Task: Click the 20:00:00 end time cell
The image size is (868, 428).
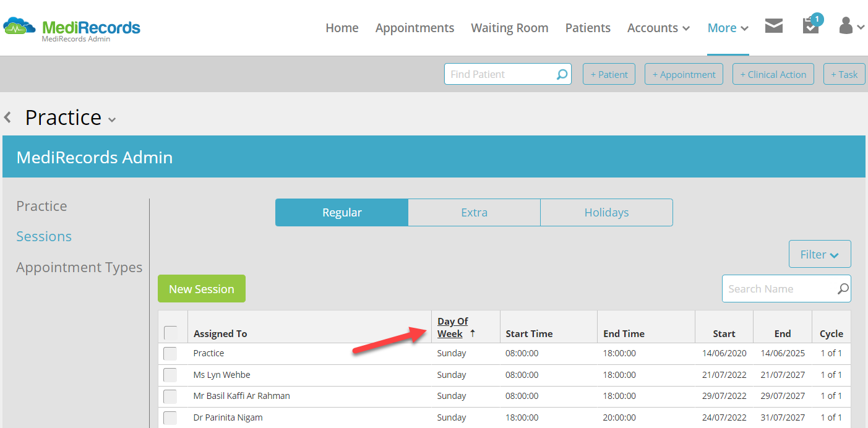Action: [619, 417]
